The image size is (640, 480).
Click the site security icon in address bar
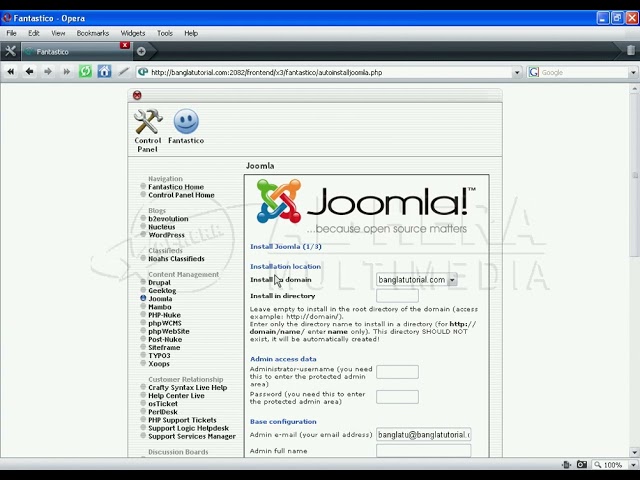pos(143,72)
